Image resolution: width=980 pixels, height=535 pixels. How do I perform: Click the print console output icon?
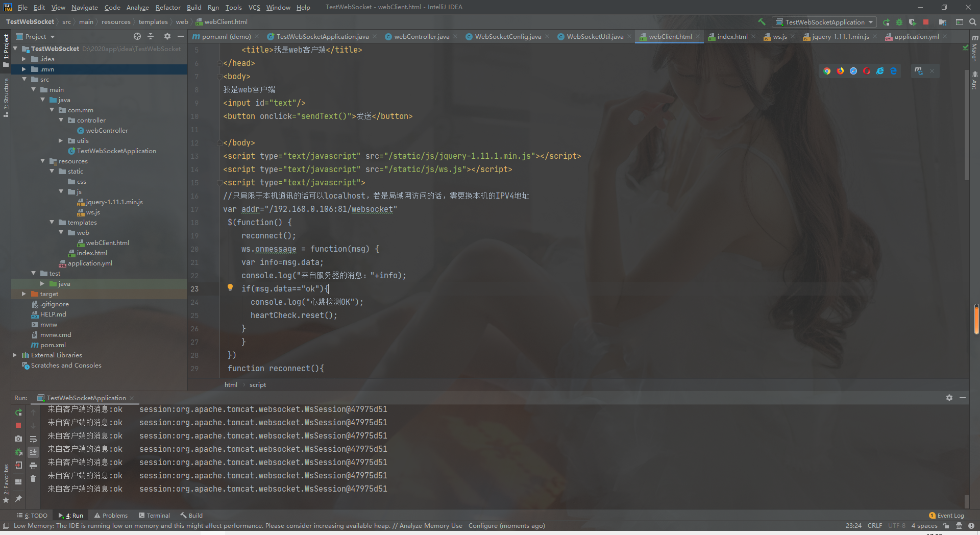coord(33,465)
